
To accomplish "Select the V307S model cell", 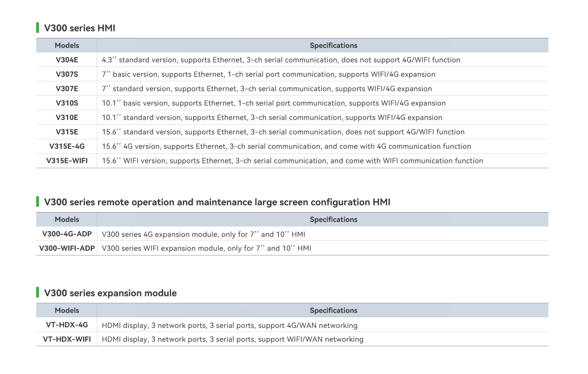I will point(67,74).
